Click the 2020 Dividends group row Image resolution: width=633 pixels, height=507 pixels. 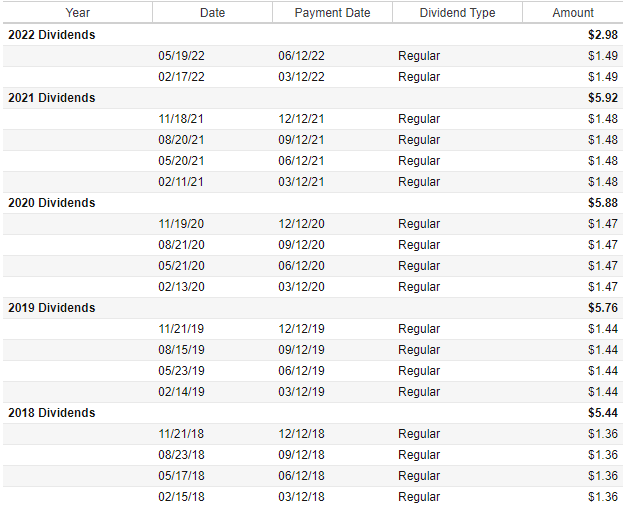[52, 203]
